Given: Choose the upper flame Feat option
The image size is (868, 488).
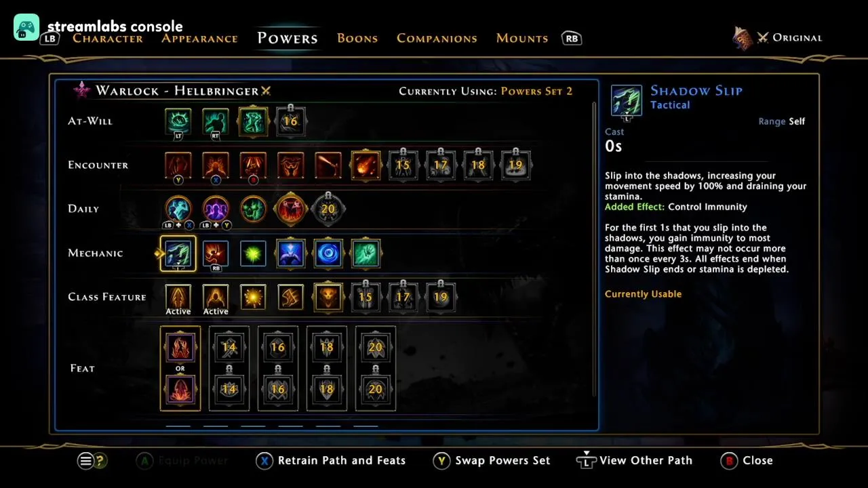Looking at the screenshot, I should (180, 348).
